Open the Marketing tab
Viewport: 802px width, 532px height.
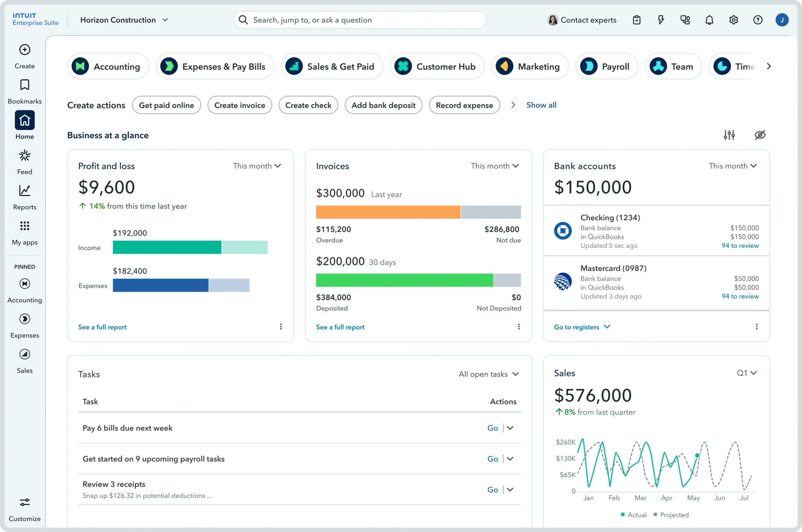pyautogui.click(x=530, y=66)
